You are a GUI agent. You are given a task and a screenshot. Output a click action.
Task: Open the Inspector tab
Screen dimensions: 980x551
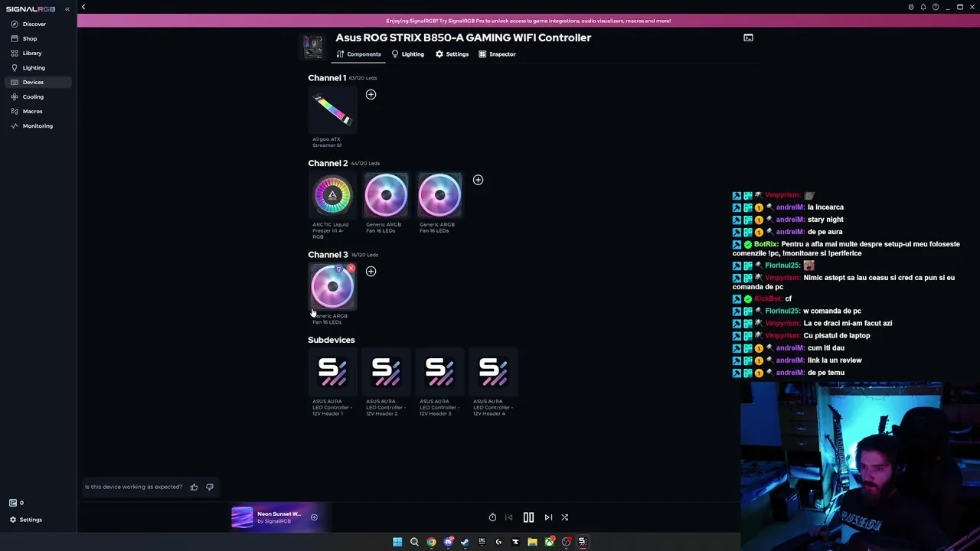click(x=497, y=54)
